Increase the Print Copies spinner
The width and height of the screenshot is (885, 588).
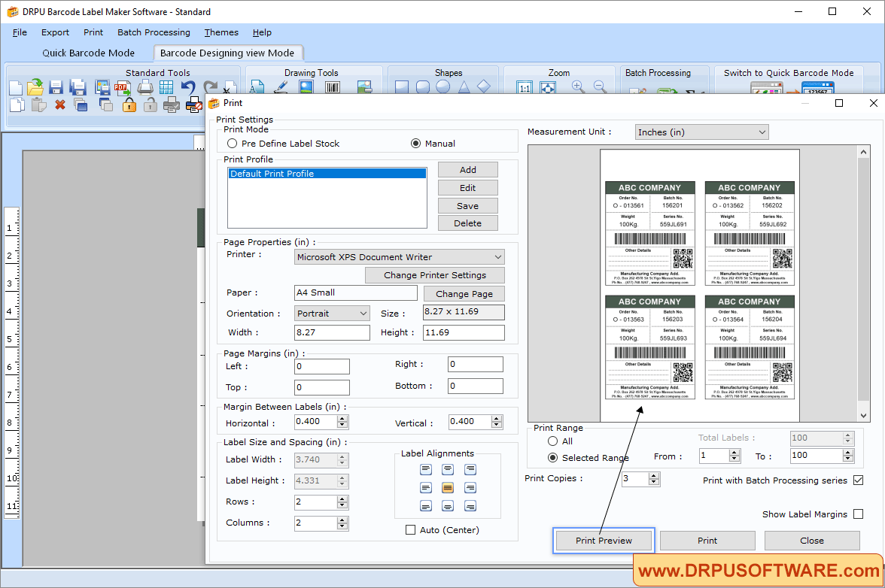click(x=653, y=476)
